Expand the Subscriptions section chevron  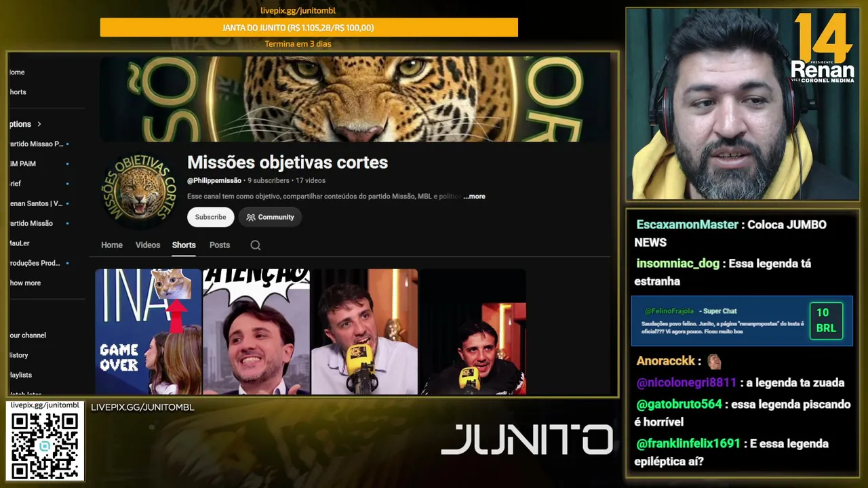tap(39, 124)
